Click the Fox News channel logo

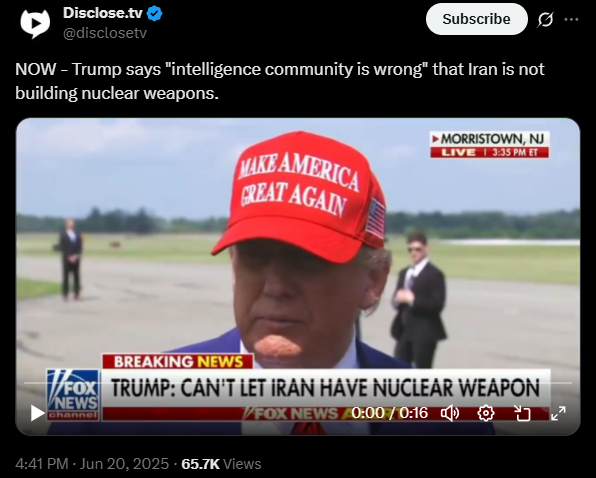tap(73, 395)
